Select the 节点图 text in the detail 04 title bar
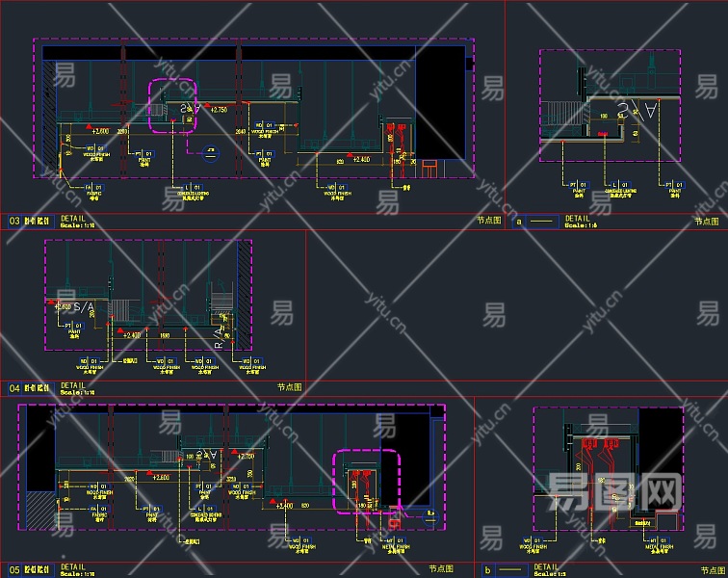This screenshot has height=578, width=728. coord(290,387)
